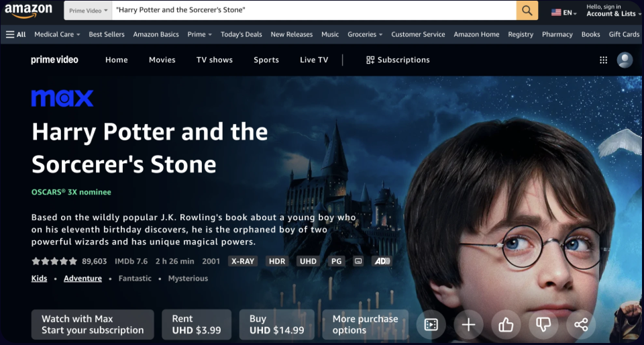Click the X-RAY badge
The width and height of the screenshot is (644, 345).
[243, 261]
